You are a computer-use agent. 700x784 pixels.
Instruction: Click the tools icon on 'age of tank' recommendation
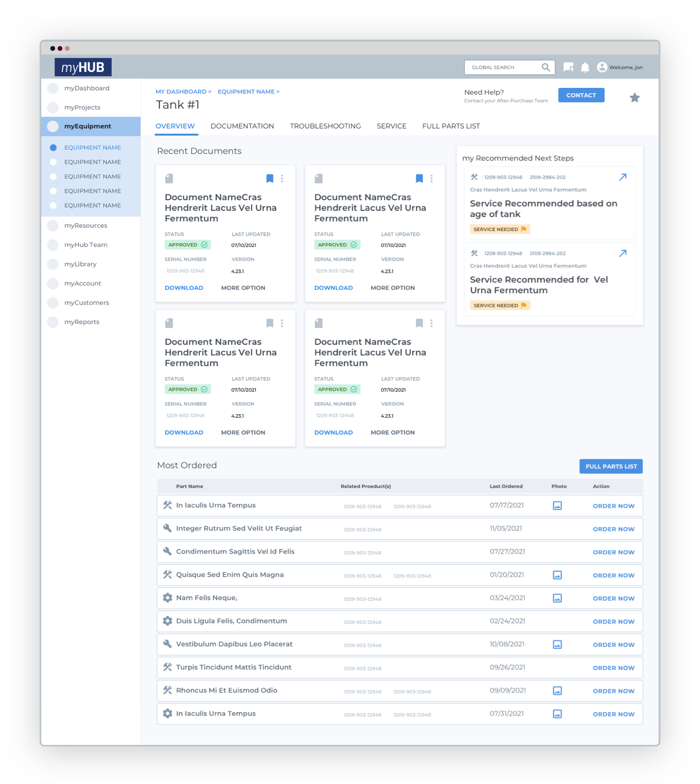[475, 177]
